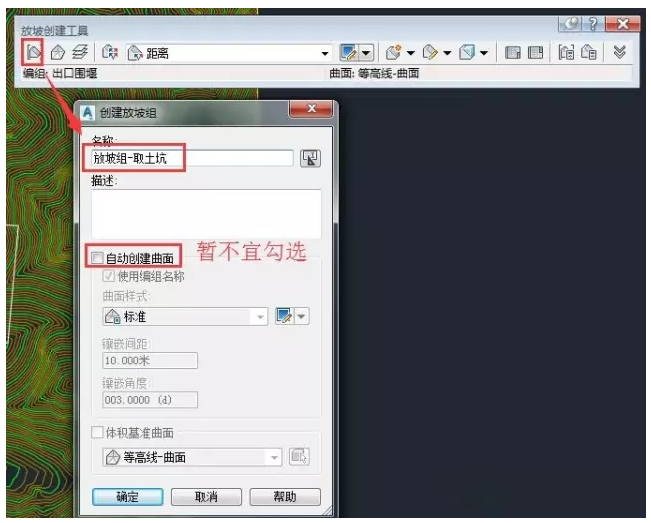Click the Set Grading Layer icon
The image size is (651, 523).
[x=80, y=52]
